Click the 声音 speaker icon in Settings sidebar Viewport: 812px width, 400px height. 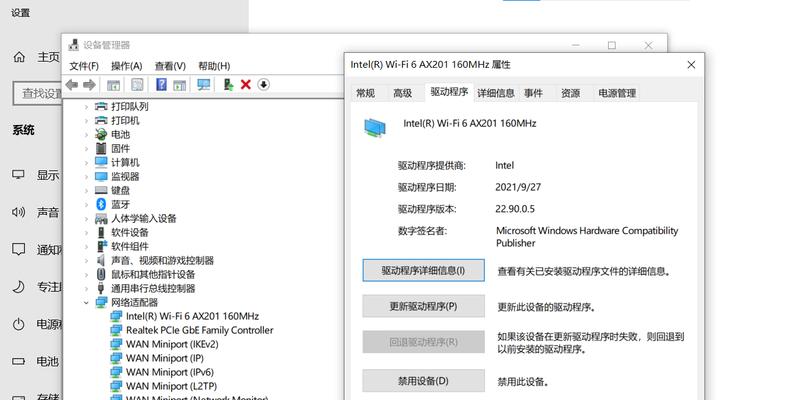(x=19, y=212)
